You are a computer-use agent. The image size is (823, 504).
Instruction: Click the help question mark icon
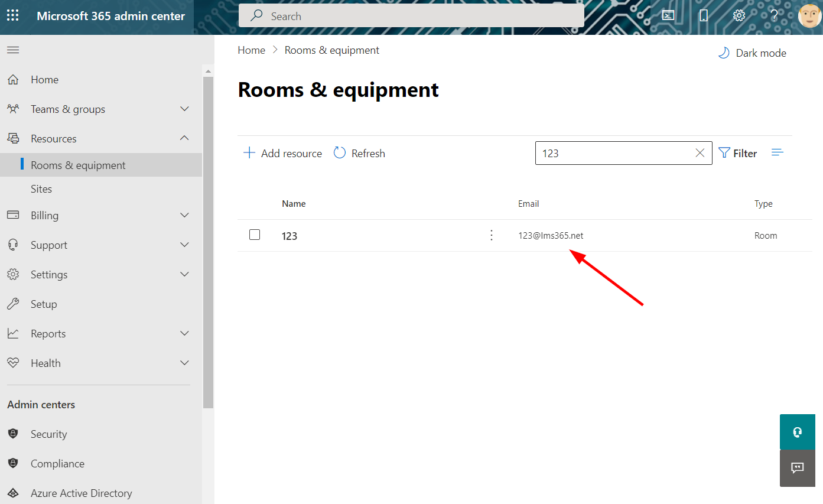(773, 16)
